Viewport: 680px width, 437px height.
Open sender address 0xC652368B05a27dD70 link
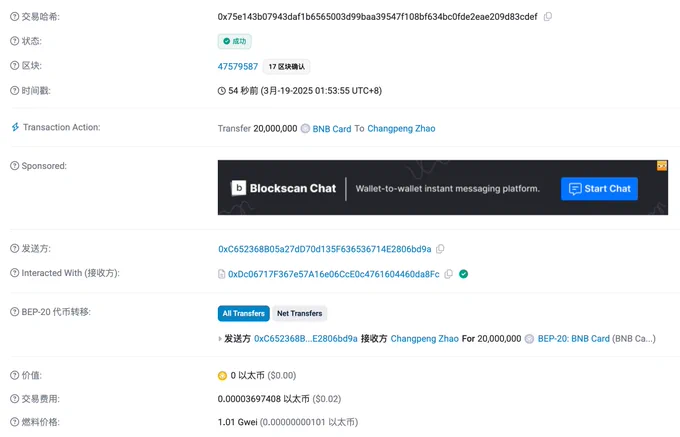pos(325,249)
